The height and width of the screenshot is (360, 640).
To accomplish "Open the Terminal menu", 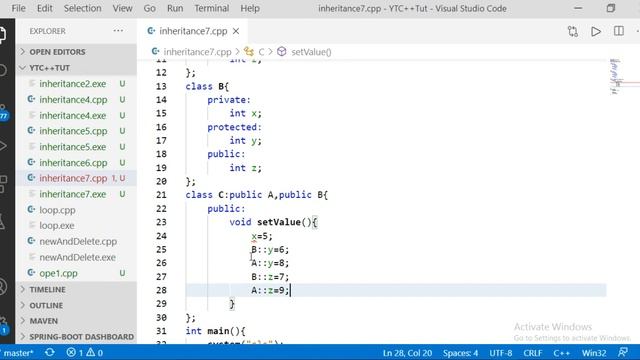I will point(211,8).
